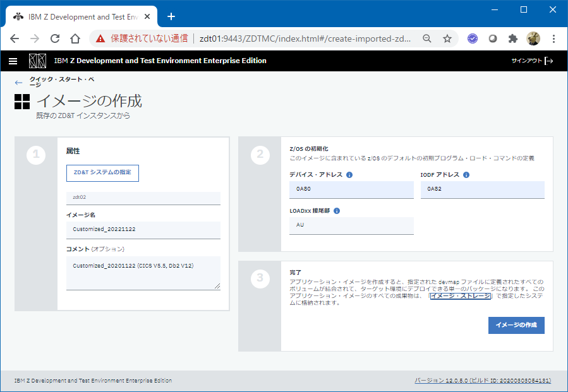Click the z/OS の初期化 heading
Screen dimensions: 568x392
308,149
